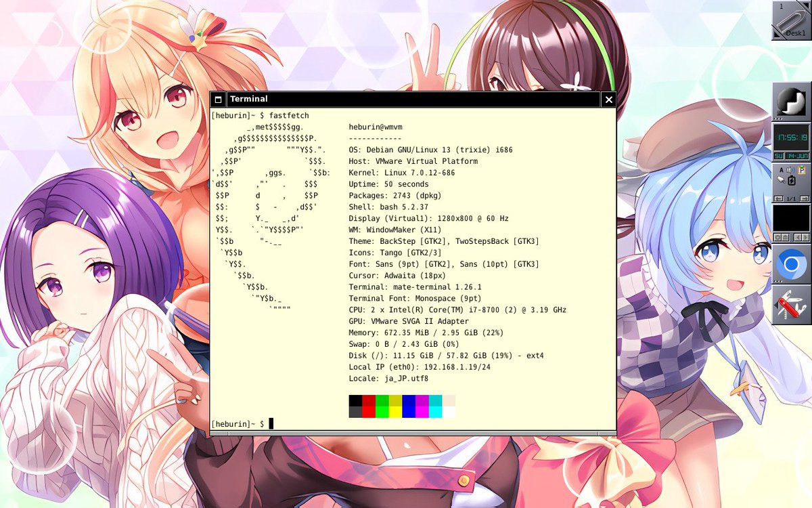812x508 pixels.
Task: Click the "Local IP (eth0)" line
Action: (420, 367)
